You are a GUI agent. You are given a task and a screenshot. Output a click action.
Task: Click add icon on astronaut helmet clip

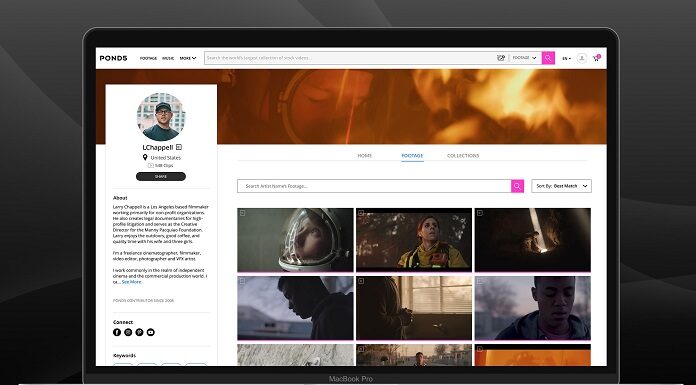[242, 213]
